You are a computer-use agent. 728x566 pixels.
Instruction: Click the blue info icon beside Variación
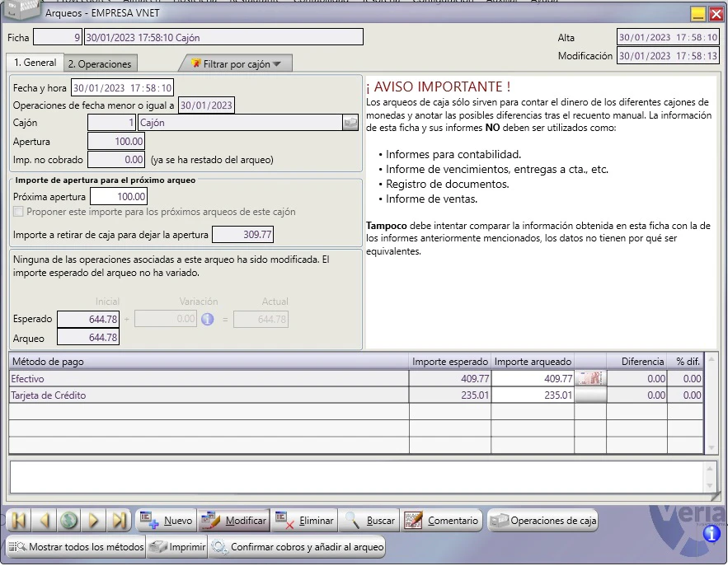207,319
